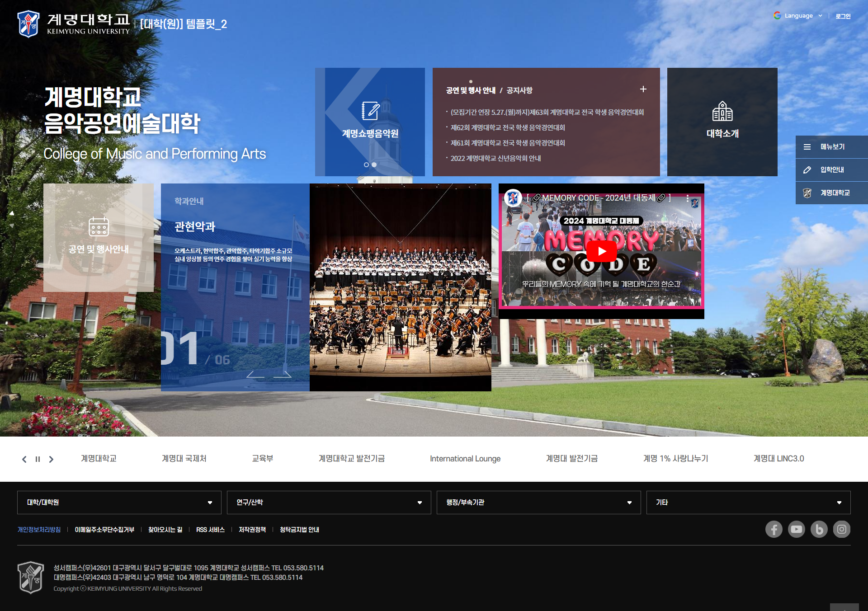Open the 메뉴보기 hamburger menu
The height and width of the screenshot is (611, 868).
[832, 147]
